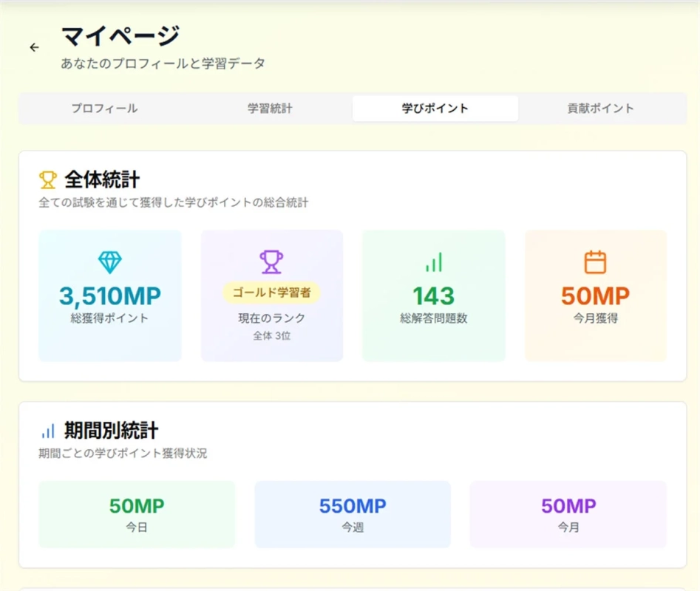Select the orange calendar icon above 50MP
Screen dimensions: 700x591
tap(595, 261)
